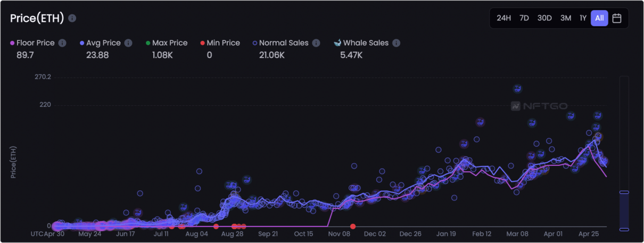Click info icon beside Floor Price

point(62,43)
